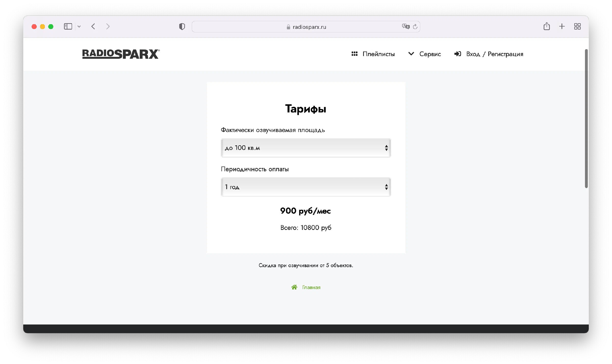Show tab overview grid icon

tap(577, 27)
